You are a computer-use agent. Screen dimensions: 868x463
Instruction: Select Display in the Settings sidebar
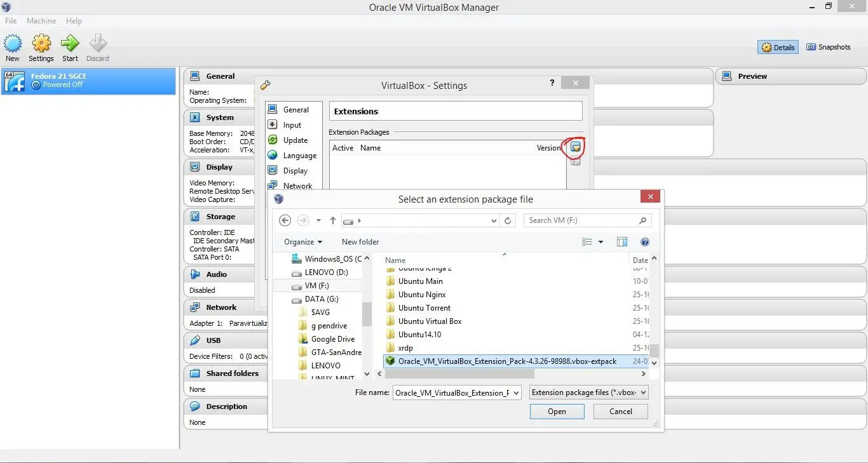click(x=294, y=171)
